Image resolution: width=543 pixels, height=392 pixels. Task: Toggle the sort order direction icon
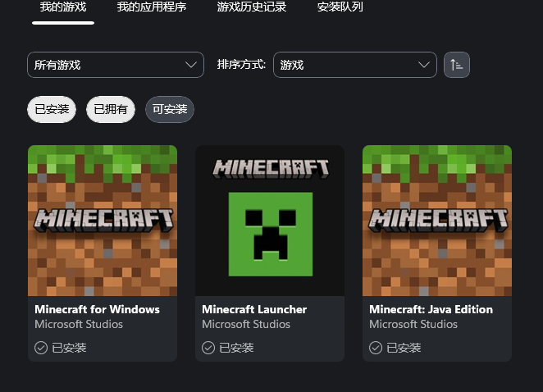point(456,65)
